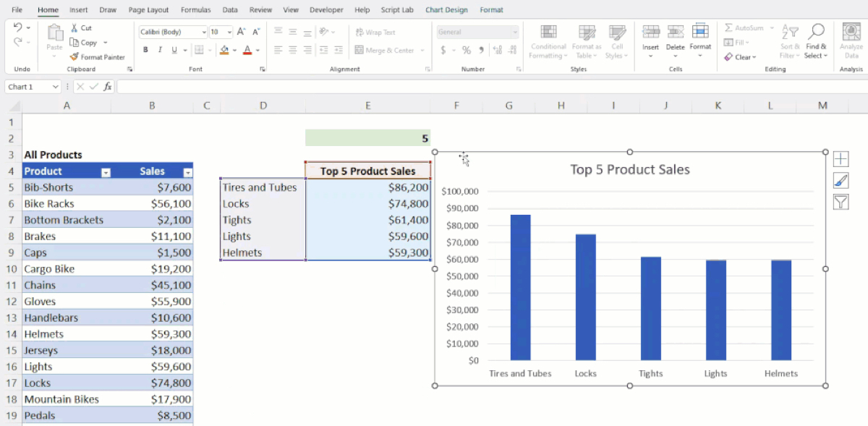Click the Chart Styles paintbrush icon
This screenshot has width=868, height=426.
coord(841,180)
